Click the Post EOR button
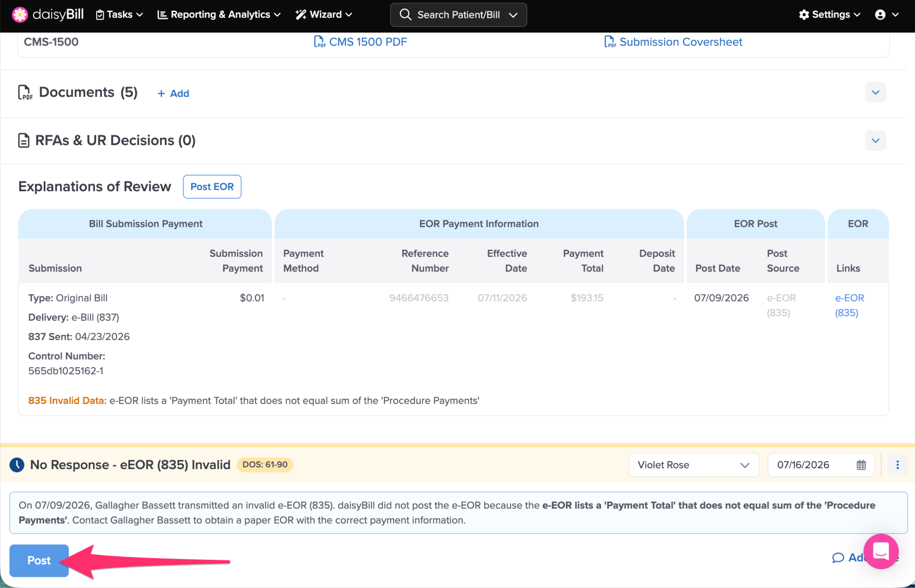915x588 pixels. tap(212, 187)
